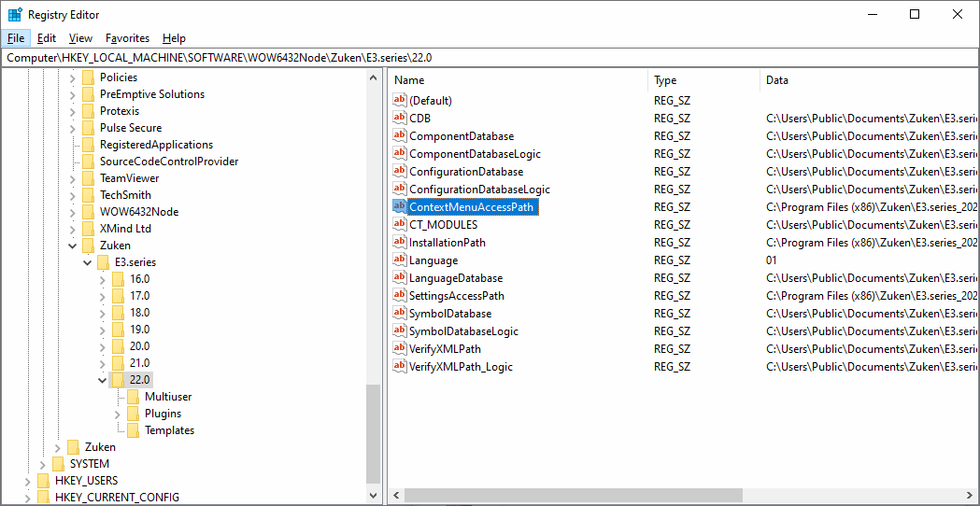Click the string icon of the (Default) value
Screen dimensions: 980x506
point(399,100)
